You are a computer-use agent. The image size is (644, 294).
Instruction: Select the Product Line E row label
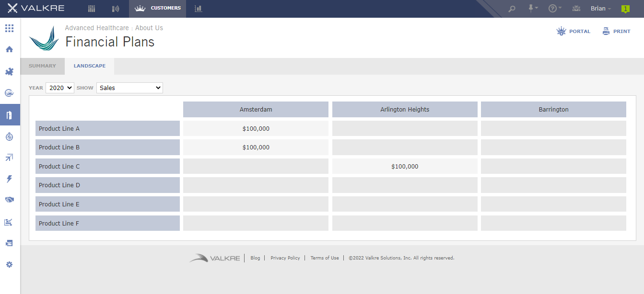[x=107, y=204]
